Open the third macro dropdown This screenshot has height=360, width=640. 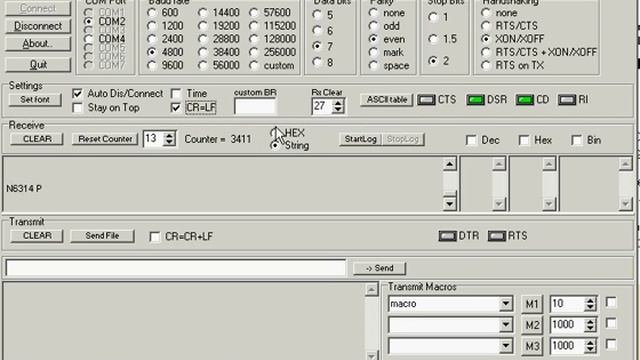[x=506, y=346]
